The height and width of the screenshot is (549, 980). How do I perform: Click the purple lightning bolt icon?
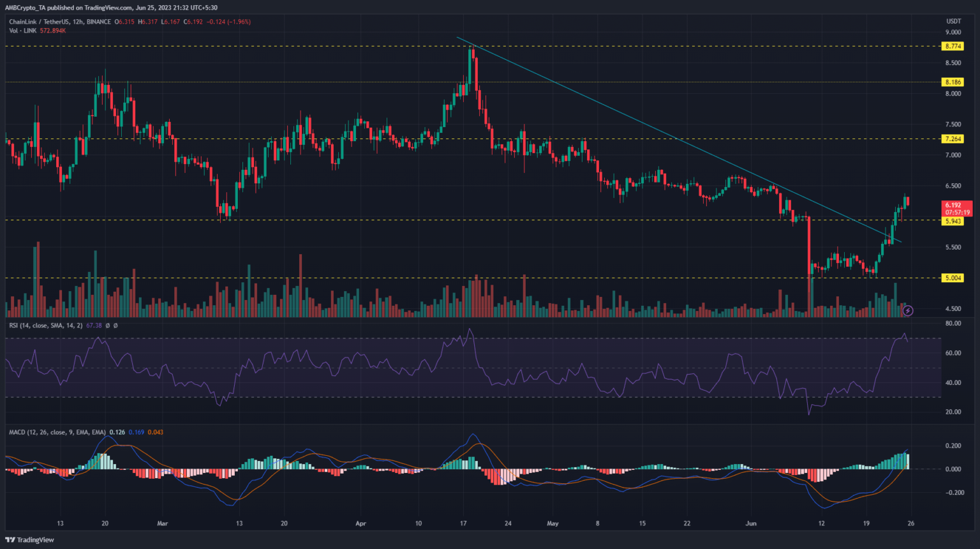908,311
